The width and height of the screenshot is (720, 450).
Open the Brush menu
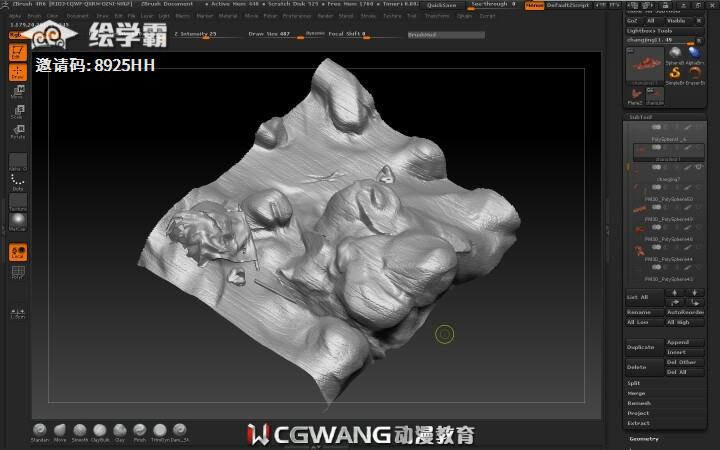tap(34, 16)
